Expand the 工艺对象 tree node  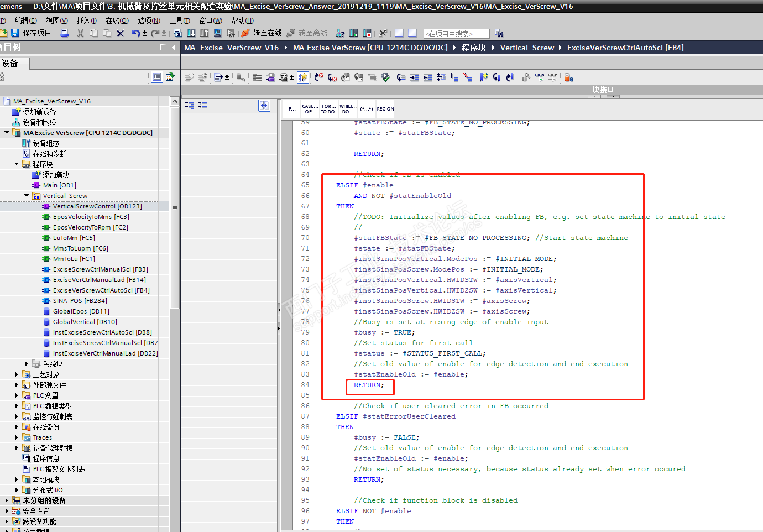pyautogui.click(x=17, y=374)
